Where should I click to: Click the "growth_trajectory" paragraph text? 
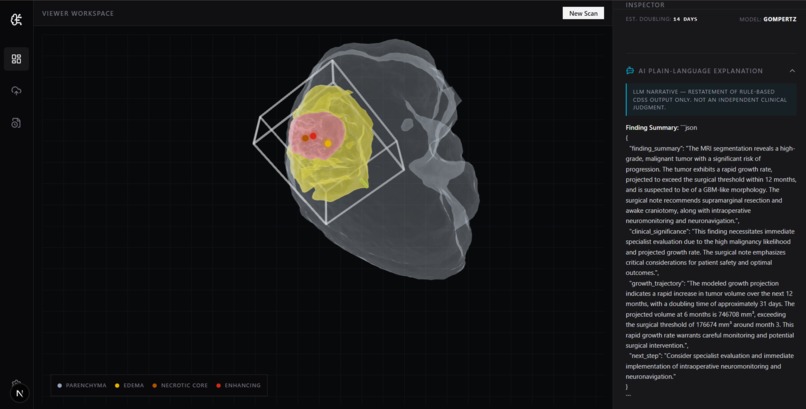(x=711, y=314)
